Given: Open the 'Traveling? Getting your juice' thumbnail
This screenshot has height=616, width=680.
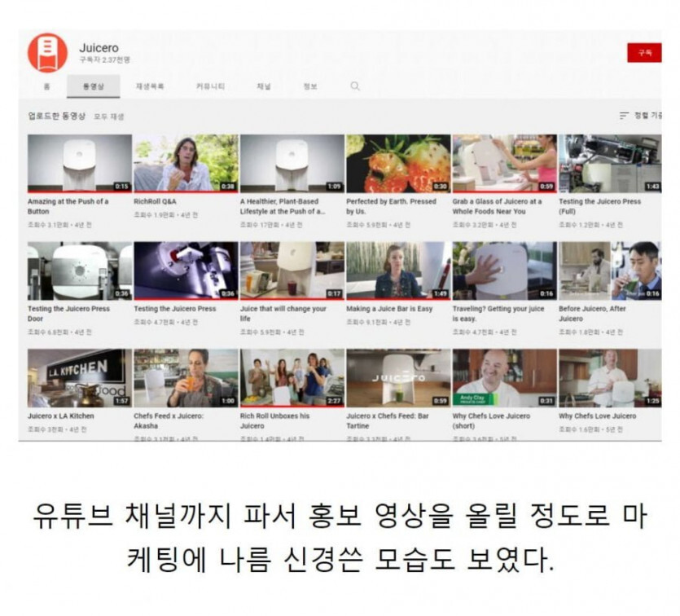Looking at the screenshot, I should (x=505, y=271).
